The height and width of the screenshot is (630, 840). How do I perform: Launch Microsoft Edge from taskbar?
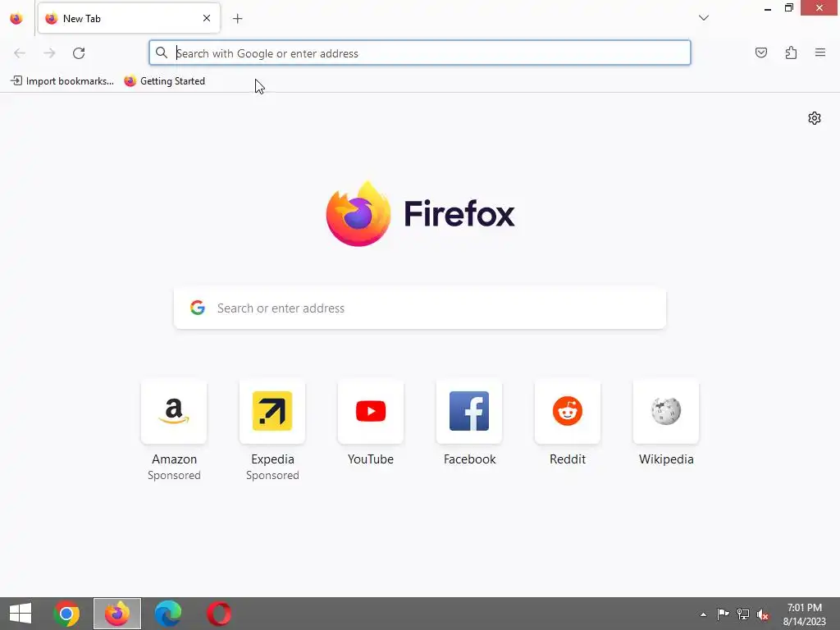168,614
